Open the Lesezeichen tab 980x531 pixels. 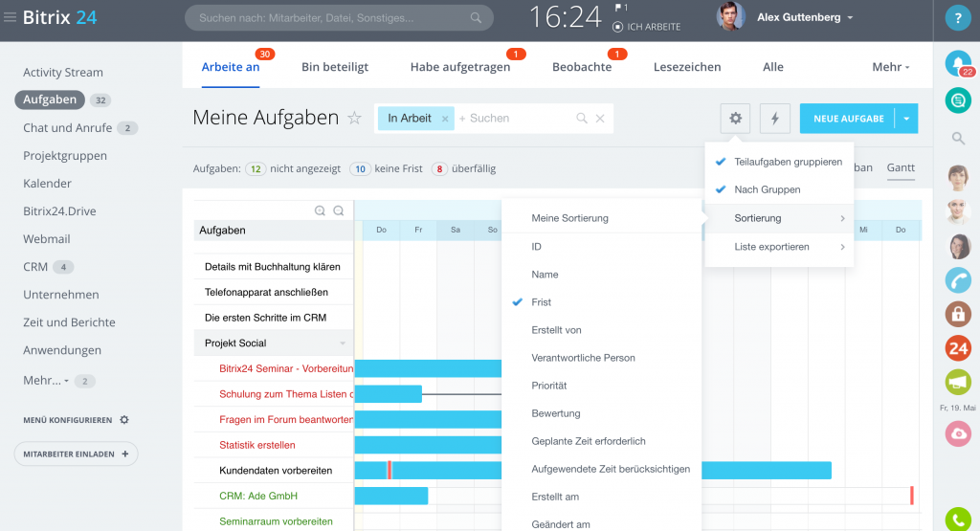point(687,67)
